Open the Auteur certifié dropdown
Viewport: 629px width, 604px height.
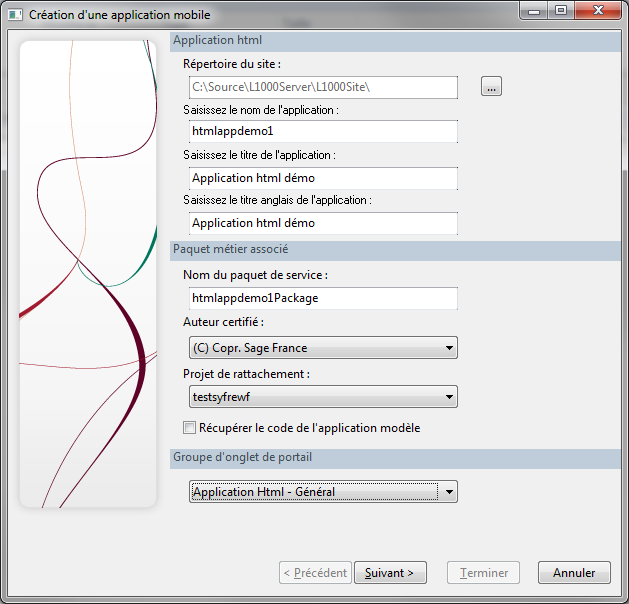click(x=323, y=348)
